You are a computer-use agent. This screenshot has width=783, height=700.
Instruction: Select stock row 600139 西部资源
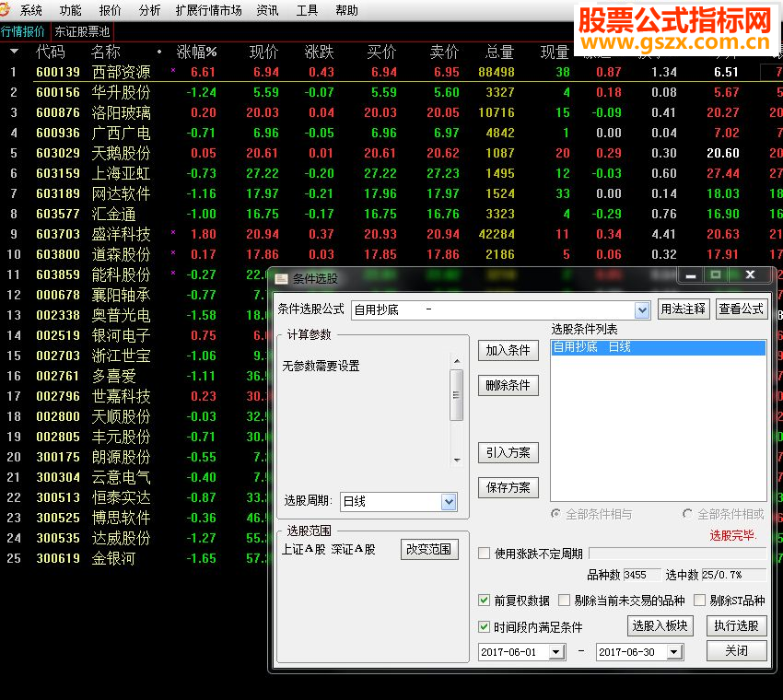[x=391, y=72]
